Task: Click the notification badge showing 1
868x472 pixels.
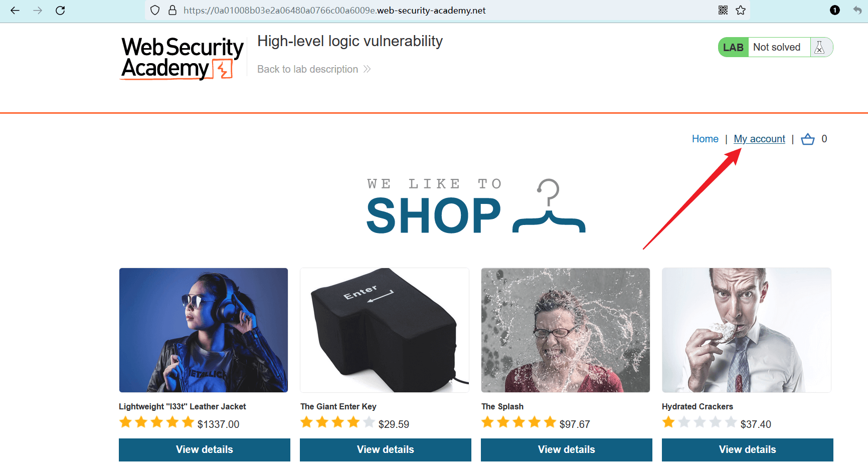Action: [835, 10]
